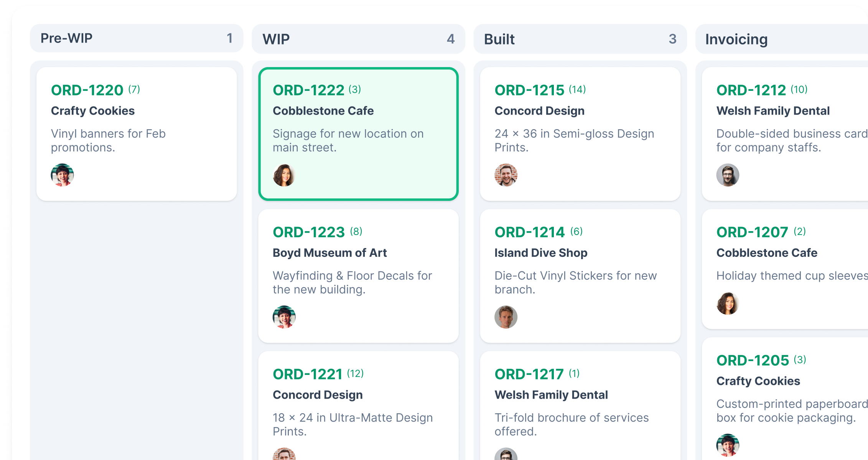Click assignee avatar on ORD-1220 card
This screenshot has width=868, height=460.
coord(62,175)
